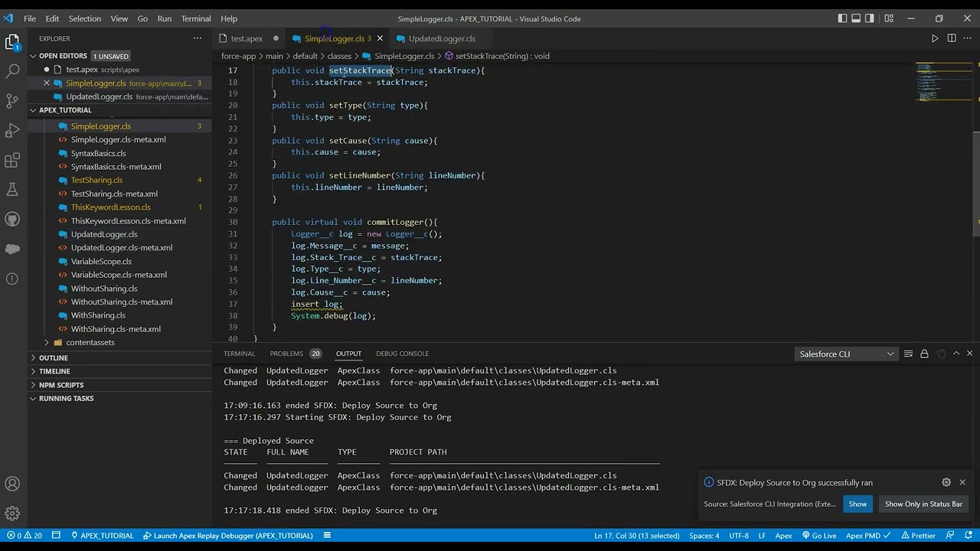The height and width of the screenshot is (551, 980).
Task: Open the output log file in editor
Action: click(x=941, y=354)
